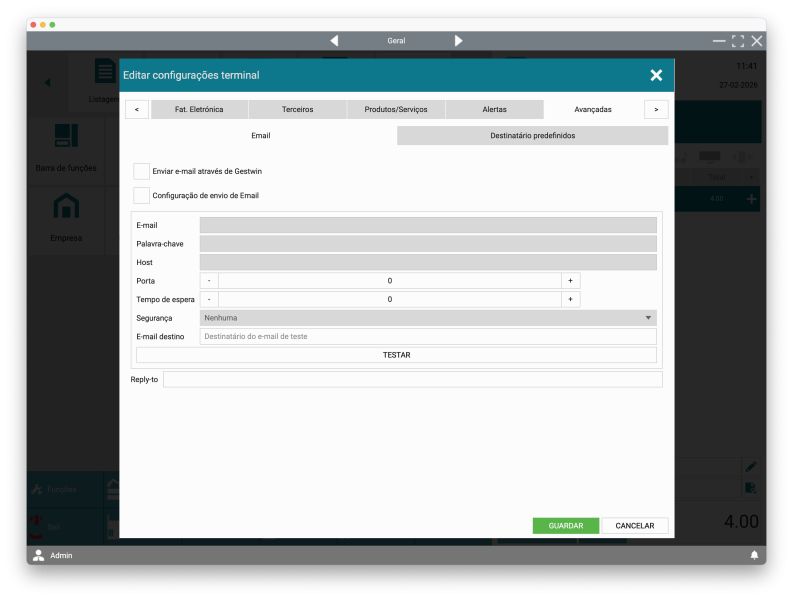The height and width of the screenshot is (600, 793).
Task: Click the notification bell icon
Action: click(x=754, y=555)
